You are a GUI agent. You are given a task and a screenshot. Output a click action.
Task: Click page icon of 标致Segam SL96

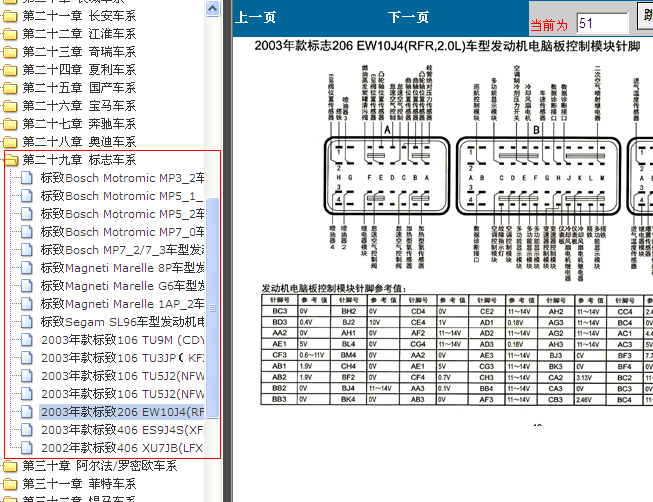point(27,322)
